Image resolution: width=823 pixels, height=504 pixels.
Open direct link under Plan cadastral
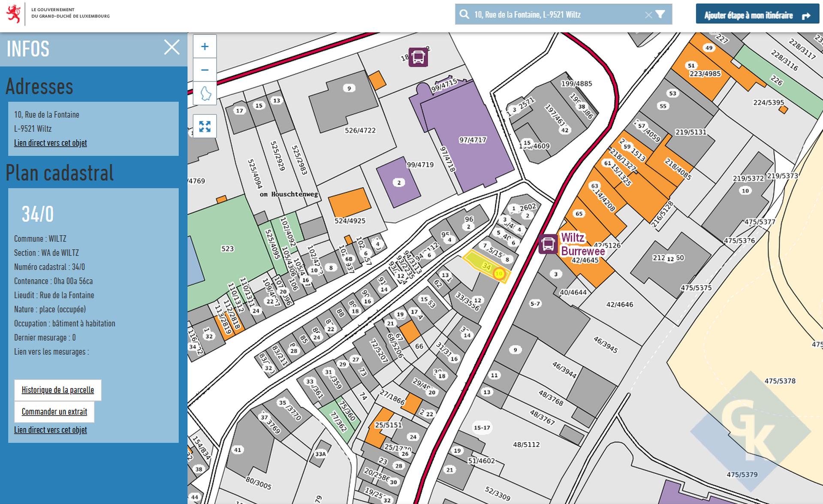[x=51, y=430]
